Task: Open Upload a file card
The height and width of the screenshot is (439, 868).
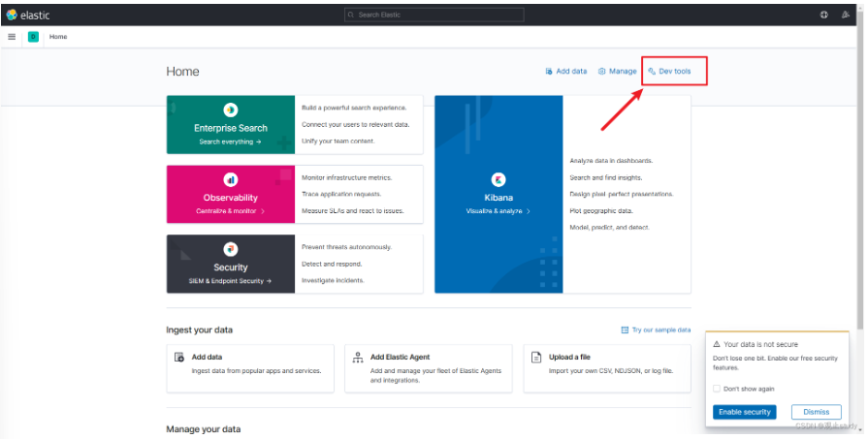Action: point(607,369)
